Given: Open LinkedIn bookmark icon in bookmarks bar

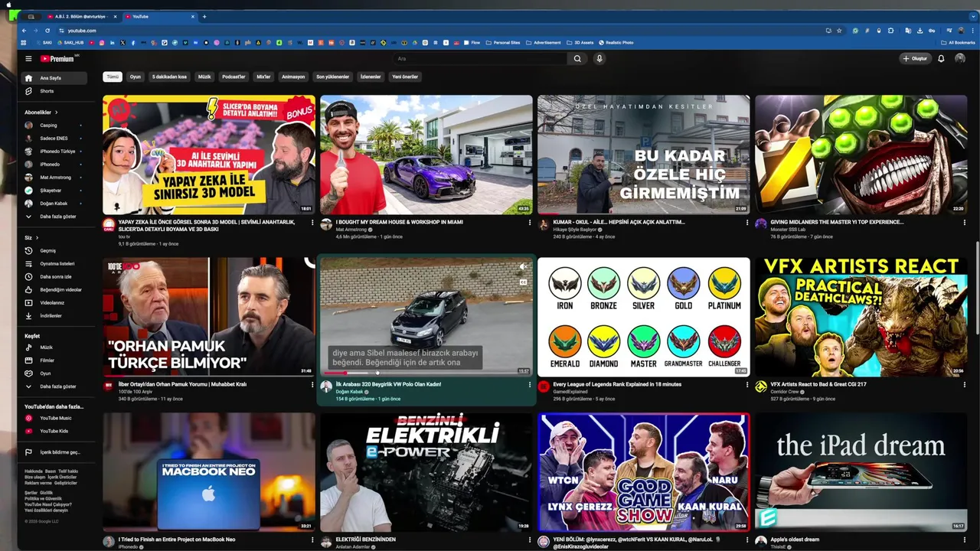Looking at the screenshot, I should [113, 43].
